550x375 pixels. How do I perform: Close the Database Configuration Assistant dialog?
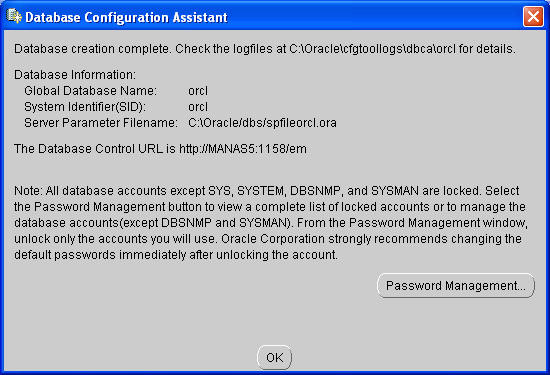pyautogui.click(x=533, y=16)
